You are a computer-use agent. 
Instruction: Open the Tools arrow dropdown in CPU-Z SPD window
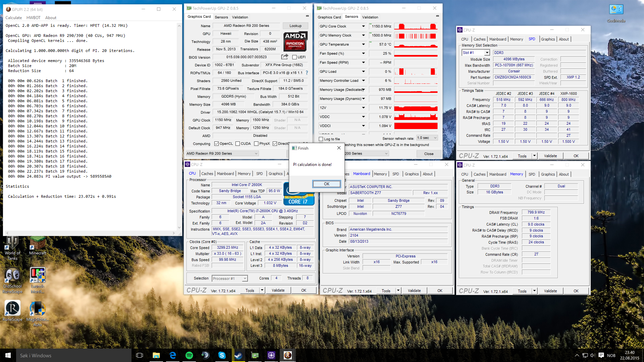tap(534, 156)
